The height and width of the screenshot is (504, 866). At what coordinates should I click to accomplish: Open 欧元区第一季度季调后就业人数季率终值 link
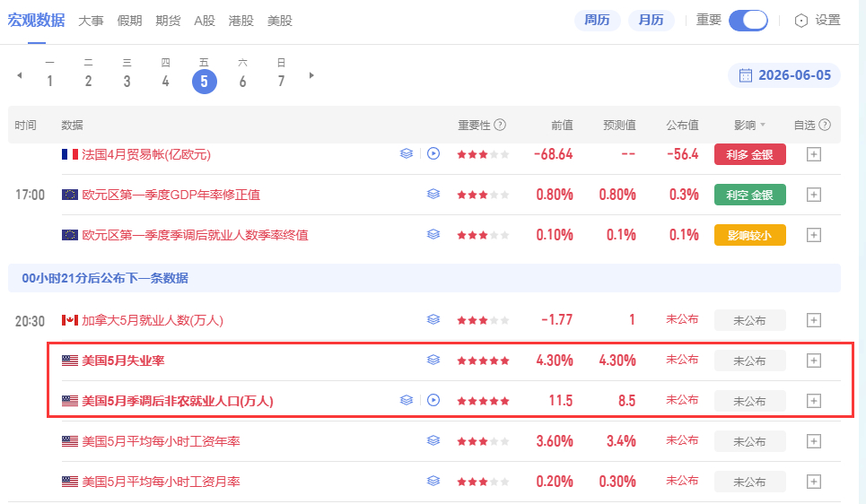coord(195,235)
